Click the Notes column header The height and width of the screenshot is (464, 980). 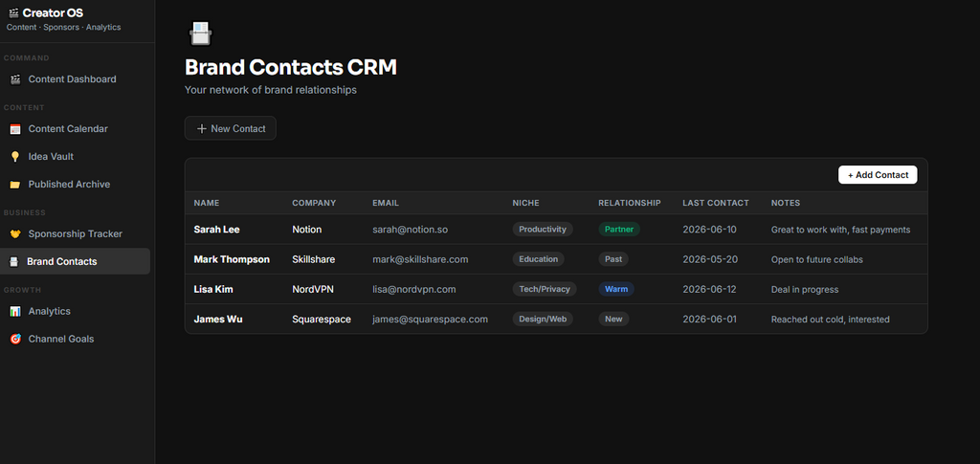point(786,203)
